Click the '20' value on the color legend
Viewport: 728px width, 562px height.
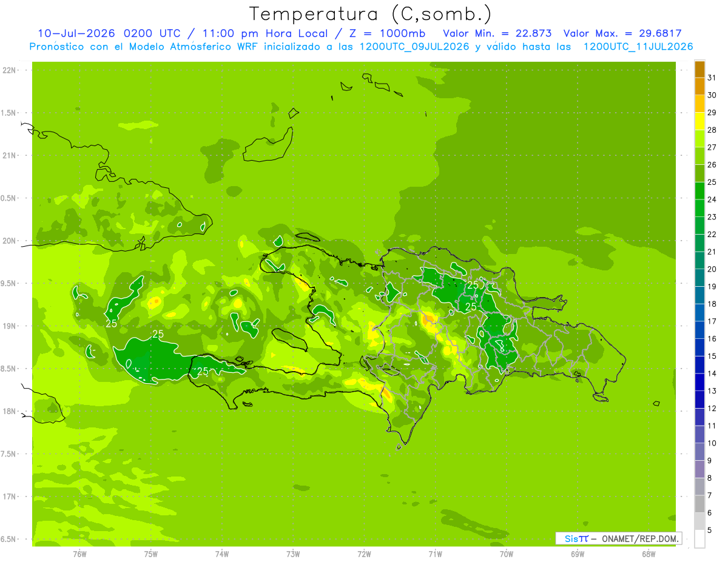coord(712,269)
